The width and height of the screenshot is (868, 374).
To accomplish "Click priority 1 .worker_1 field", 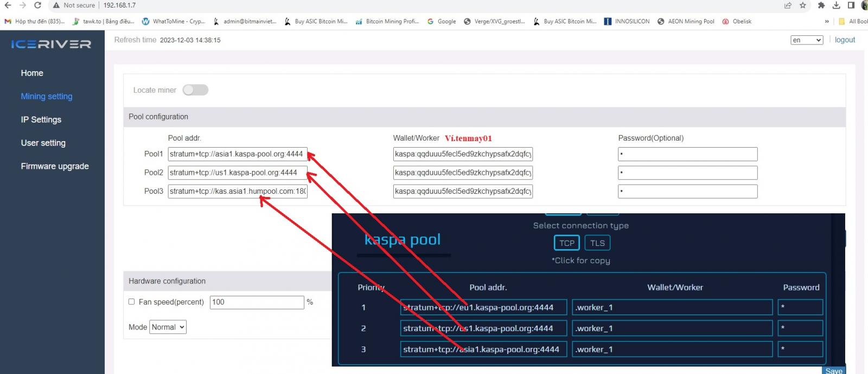I will 673,307.
